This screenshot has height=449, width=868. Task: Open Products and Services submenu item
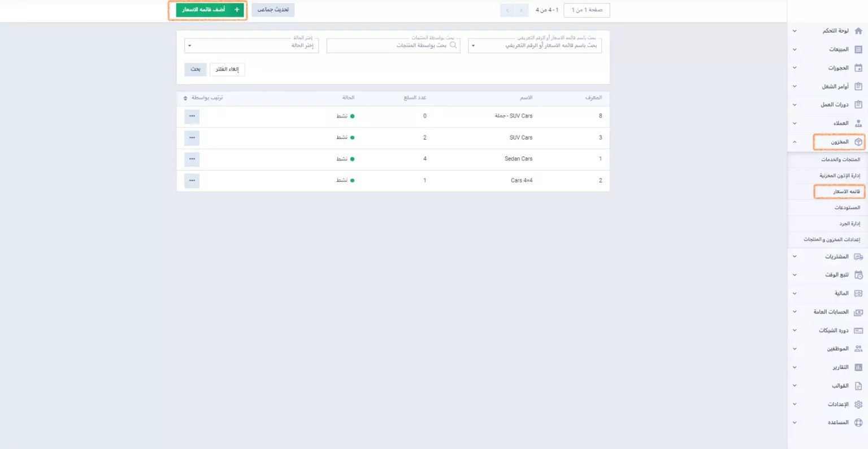pos(840,160)
